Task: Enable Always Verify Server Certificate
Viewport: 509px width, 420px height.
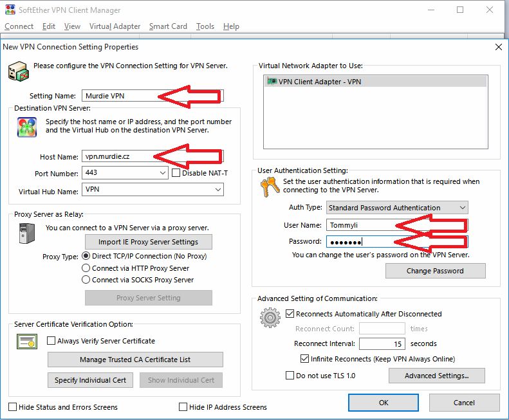Action: [51, 340]
